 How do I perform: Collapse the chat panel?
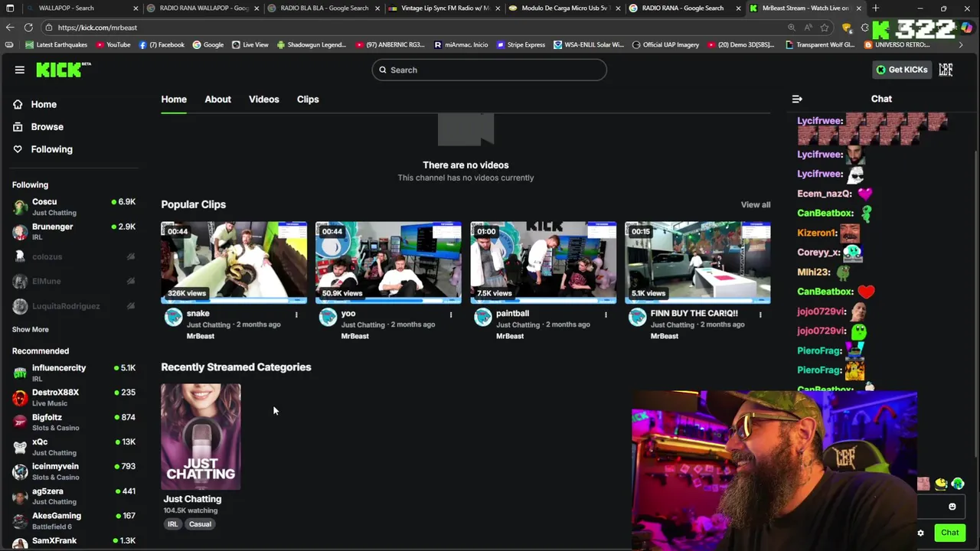coord(797,99)
